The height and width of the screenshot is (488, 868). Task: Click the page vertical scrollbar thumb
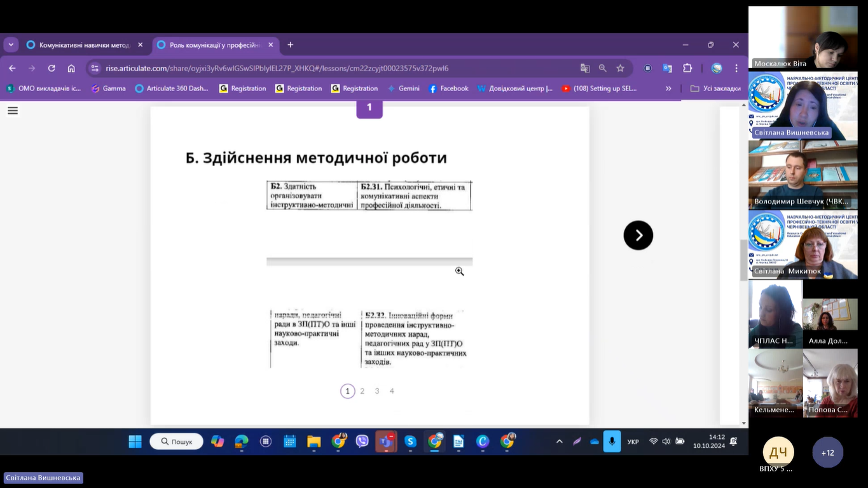click(x=743, y=260)
